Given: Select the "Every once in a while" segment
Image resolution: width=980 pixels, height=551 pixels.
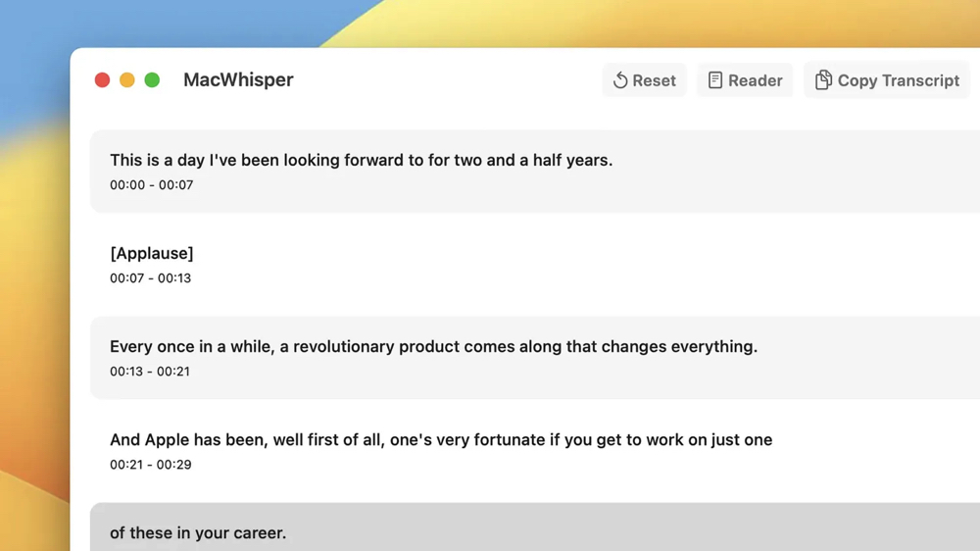Looking at the screenshot, I should (x=433, y=346).
